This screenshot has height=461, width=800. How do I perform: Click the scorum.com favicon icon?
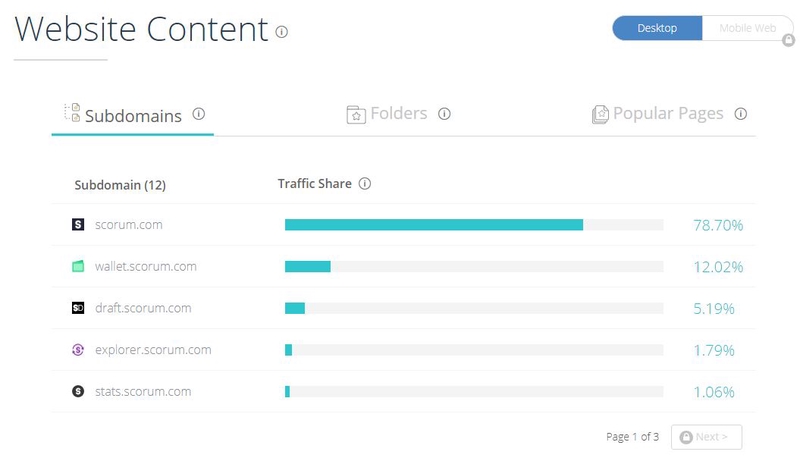pos(78,224)
